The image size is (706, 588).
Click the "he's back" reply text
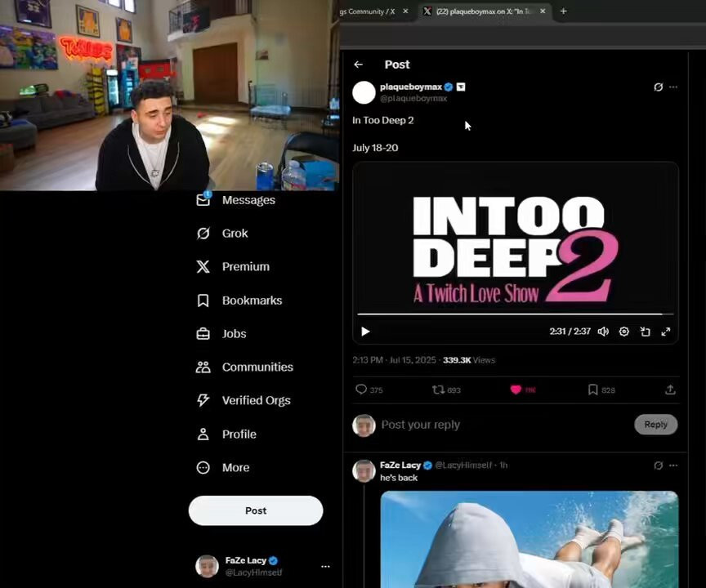[x=399, y=478]
